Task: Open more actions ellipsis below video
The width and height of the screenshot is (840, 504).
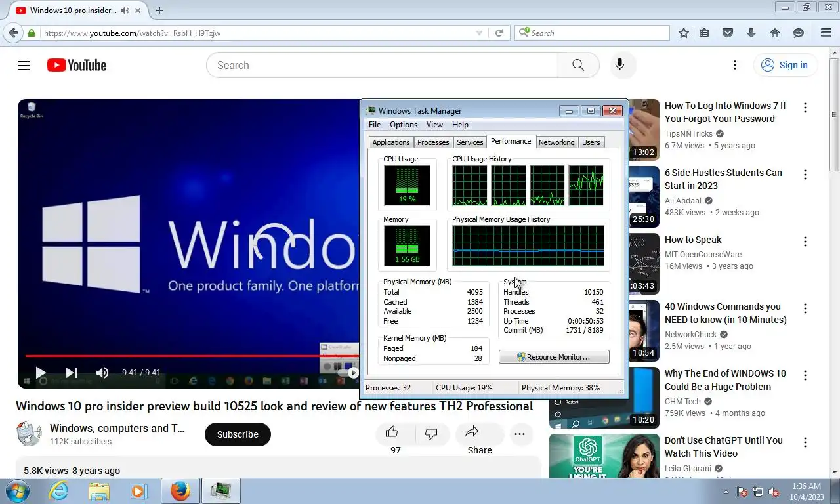Action: coord(520,434)
